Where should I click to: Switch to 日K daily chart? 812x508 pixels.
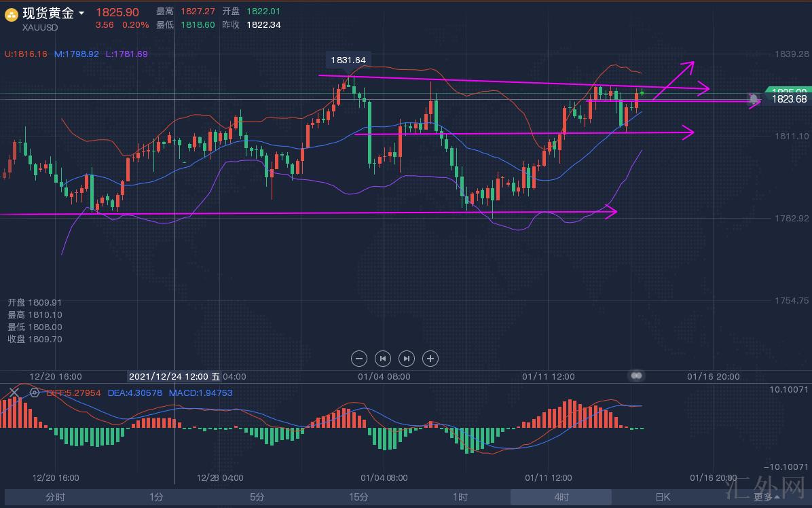coord(662,497)
